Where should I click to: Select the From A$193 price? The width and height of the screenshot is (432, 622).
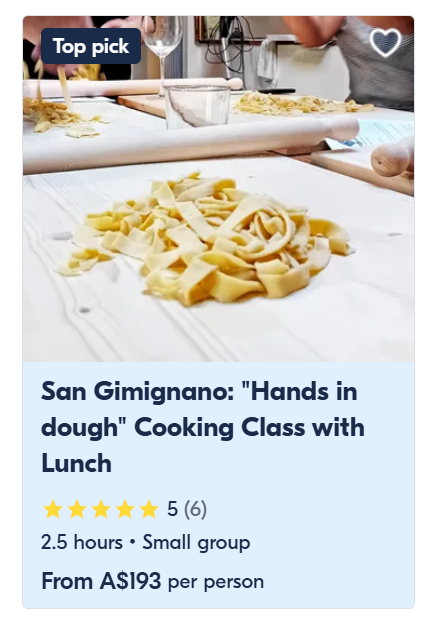pos(101,581)
